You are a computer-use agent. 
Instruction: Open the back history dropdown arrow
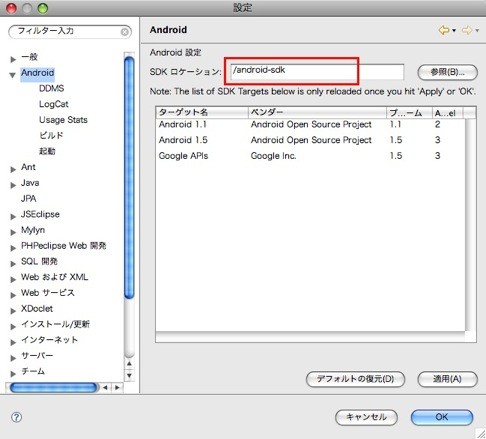coord(454,31)
